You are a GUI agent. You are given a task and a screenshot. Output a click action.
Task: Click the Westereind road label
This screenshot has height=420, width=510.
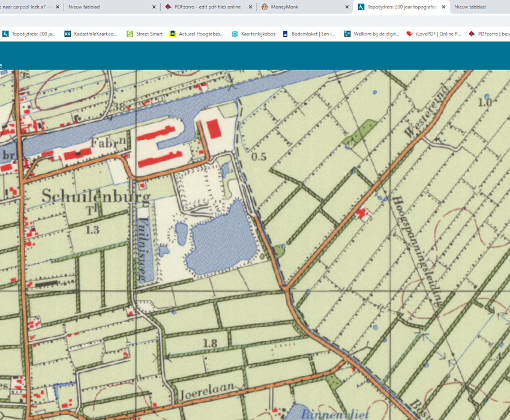427,110
